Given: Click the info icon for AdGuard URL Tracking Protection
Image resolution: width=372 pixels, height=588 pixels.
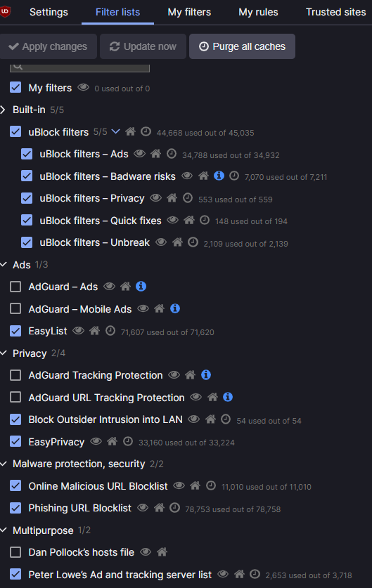Looking at the screenshot, I should tap(228, 397).
